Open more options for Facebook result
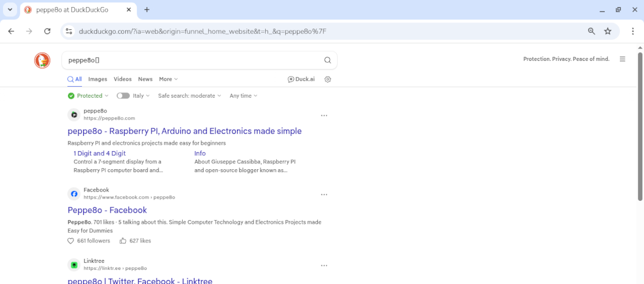The width and height of the screenshot is (644, 284). click(324, 194)
